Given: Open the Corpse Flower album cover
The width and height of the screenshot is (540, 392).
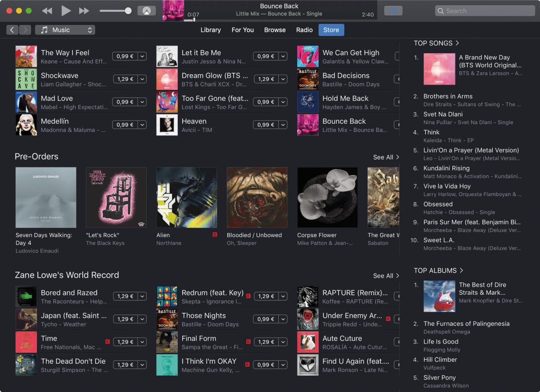Looking at the screenshot, I should coord(328,198).
